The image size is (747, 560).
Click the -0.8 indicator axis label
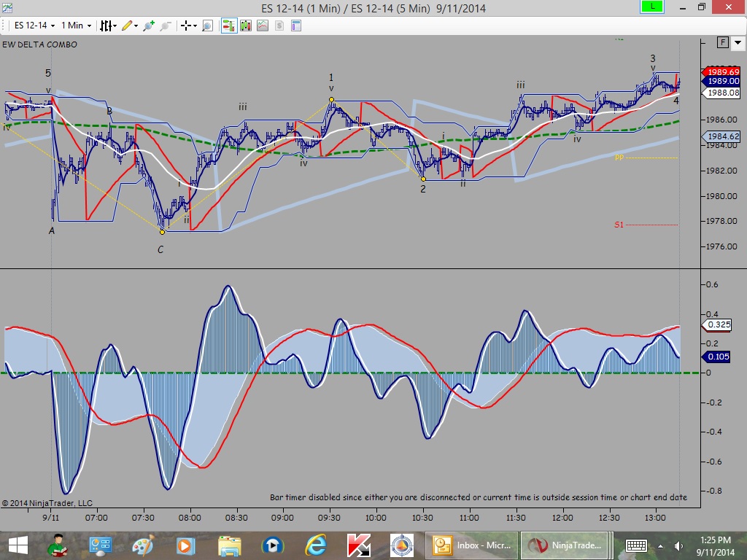(712, 491)
